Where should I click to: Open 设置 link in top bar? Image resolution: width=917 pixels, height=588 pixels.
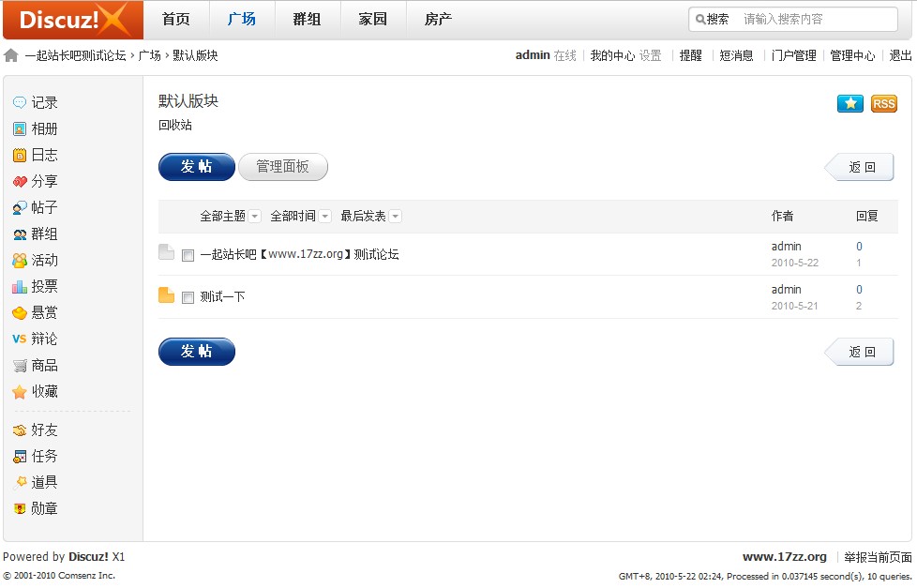(651, 55)
